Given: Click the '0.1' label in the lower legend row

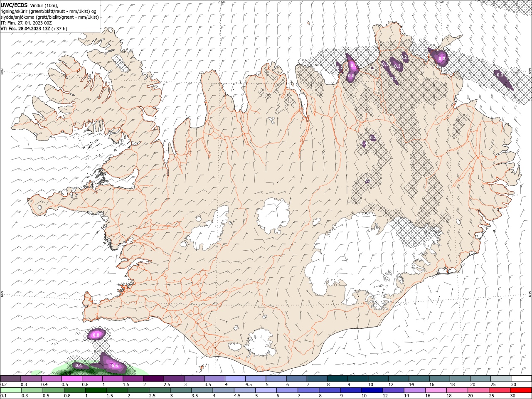Looking at the screenshot, I should [3, 396].
